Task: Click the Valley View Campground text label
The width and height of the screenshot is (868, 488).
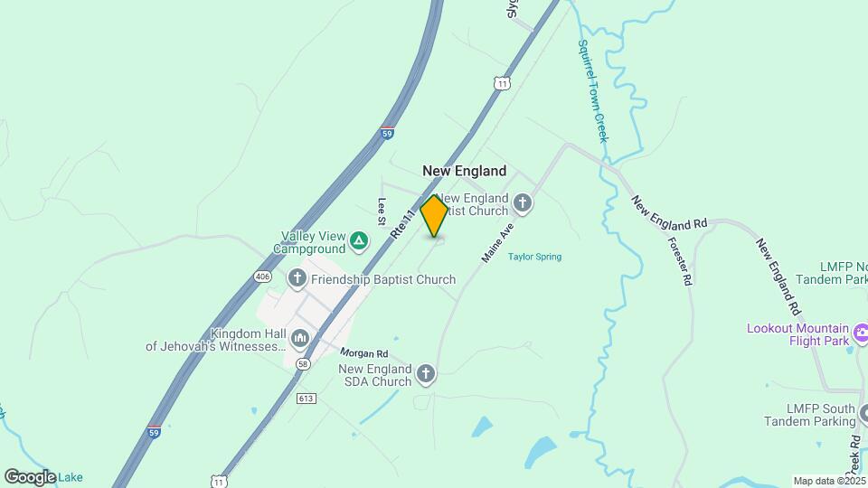Action: click(x=310, y=242)
